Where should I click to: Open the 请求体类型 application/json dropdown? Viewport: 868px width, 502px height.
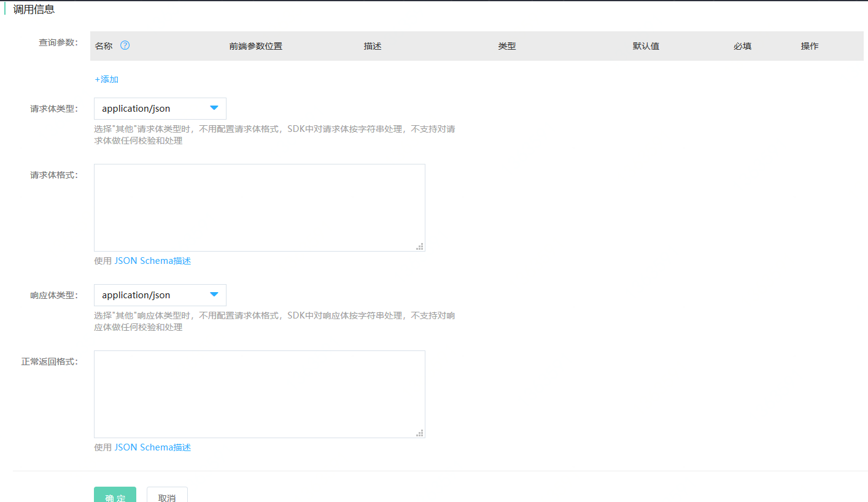click(x=160, y=109)
